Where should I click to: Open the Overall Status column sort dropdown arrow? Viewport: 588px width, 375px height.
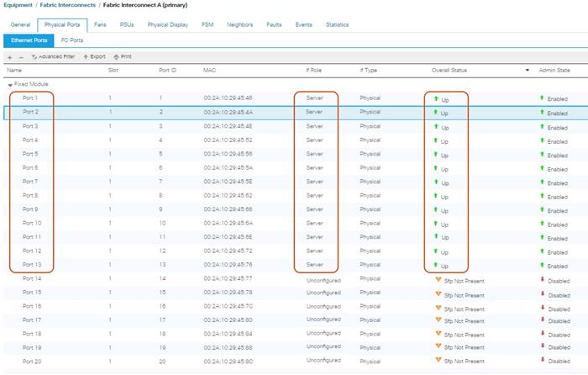coord(528,70)
